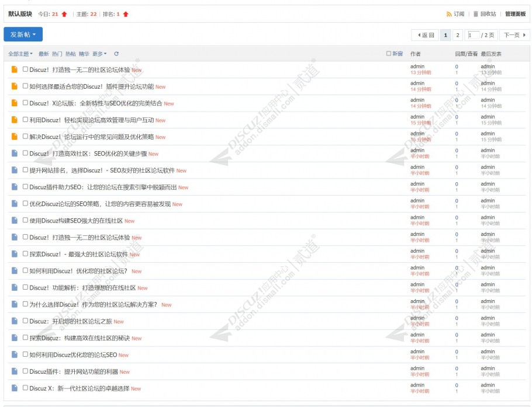Click orange thread icon for 如何选择最适合您的Discuz! 插件

click(14, 86)
